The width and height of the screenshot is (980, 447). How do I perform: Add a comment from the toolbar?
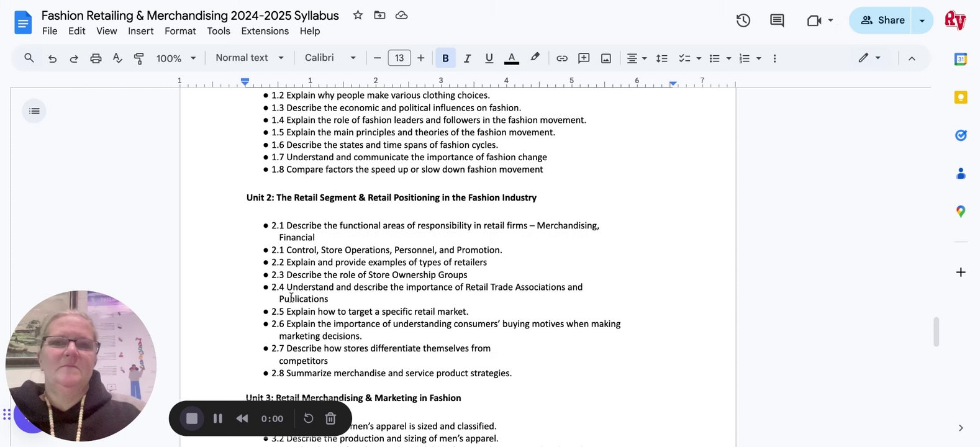pyautogui.click(x=584, y=58)
